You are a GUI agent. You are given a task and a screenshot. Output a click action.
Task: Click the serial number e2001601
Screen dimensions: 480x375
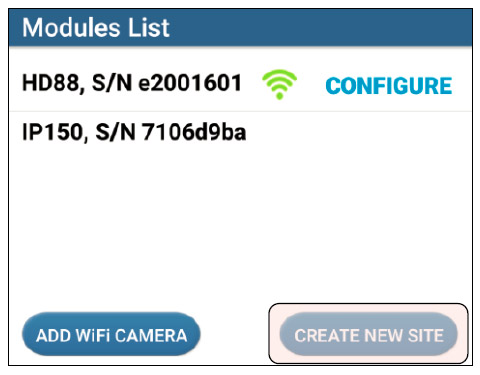tap(190, 83)
